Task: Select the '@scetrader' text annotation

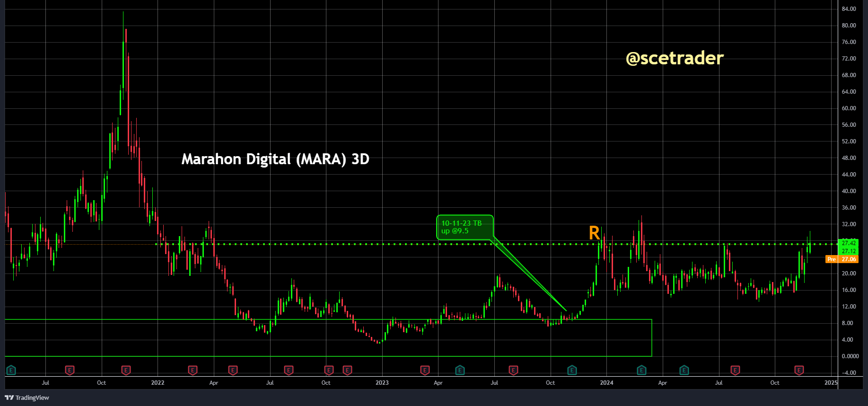Action: [675, 58]
